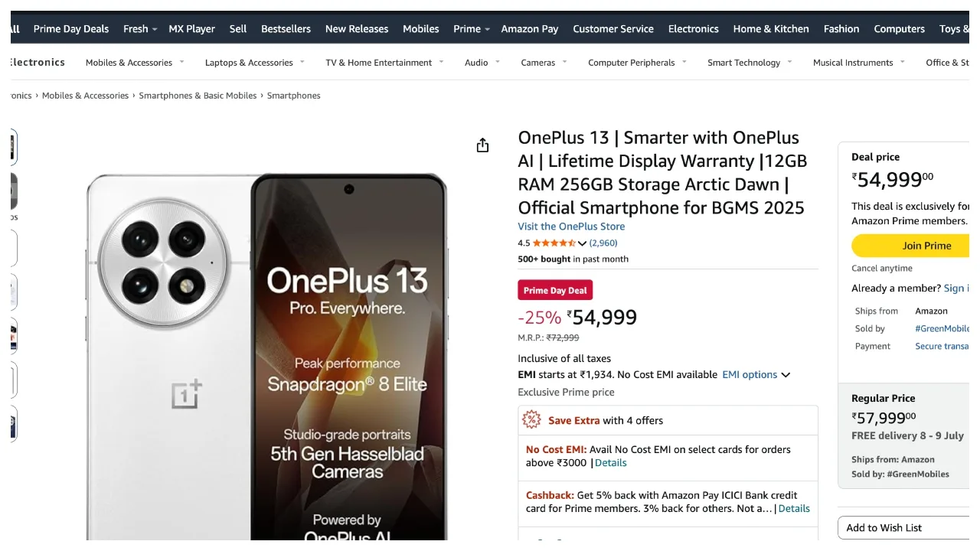Expand Laptops & Accessories category menu

pos(254,63)
